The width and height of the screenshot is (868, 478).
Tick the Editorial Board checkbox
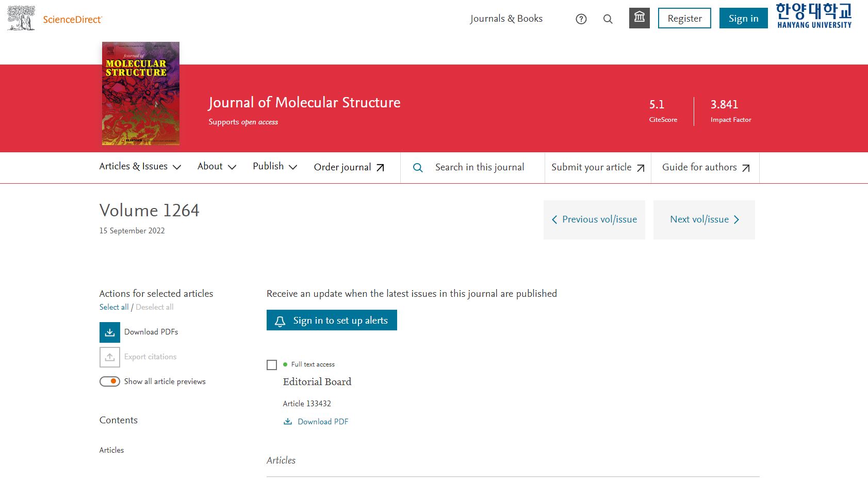[x=272, y=365]
